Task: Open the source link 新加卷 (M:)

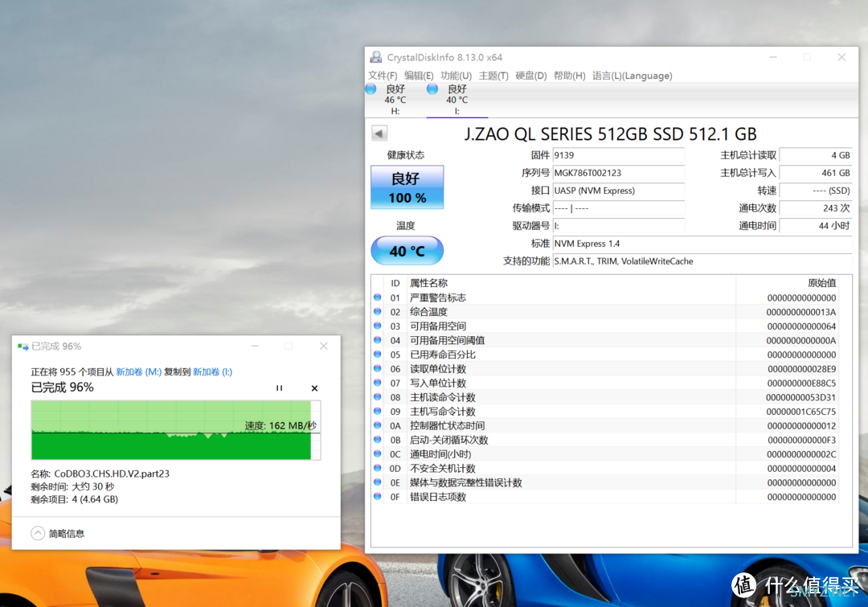Action: 138,371
